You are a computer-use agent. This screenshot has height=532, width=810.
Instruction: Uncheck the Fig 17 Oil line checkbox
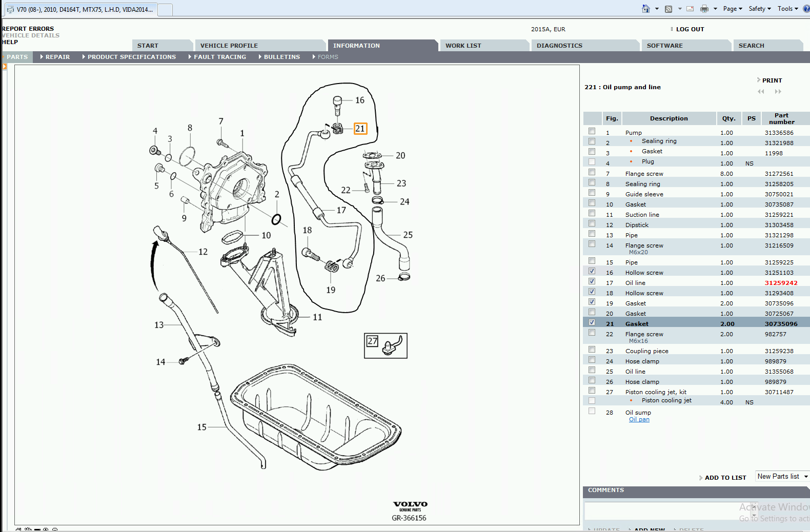(x=592, y=281)
